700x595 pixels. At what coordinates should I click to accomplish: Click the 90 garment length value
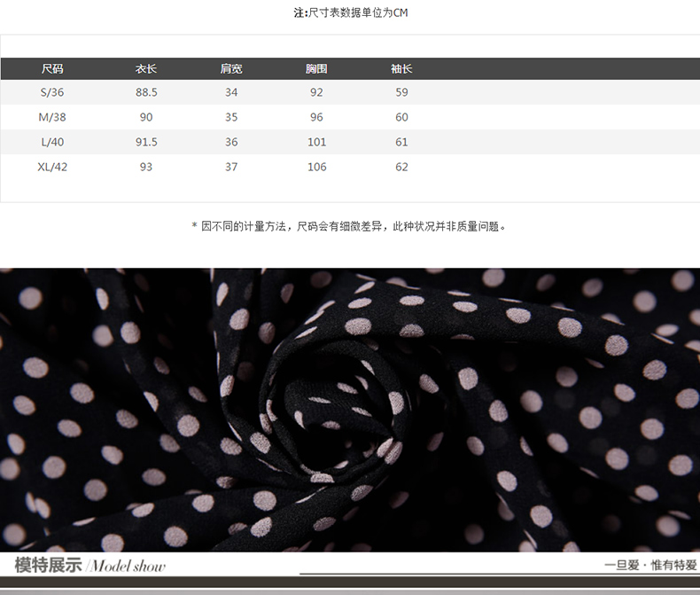tap(146, 117)
